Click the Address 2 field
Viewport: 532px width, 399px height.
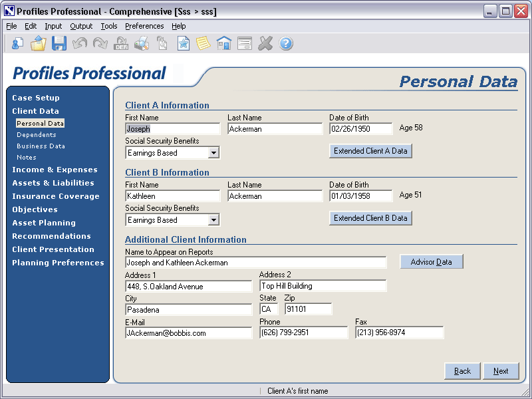(x=323, y=286)
